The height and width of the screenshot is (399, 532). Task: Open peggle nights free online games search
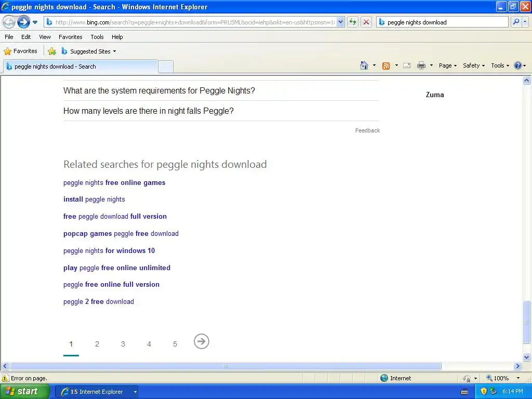click(114, 182)
